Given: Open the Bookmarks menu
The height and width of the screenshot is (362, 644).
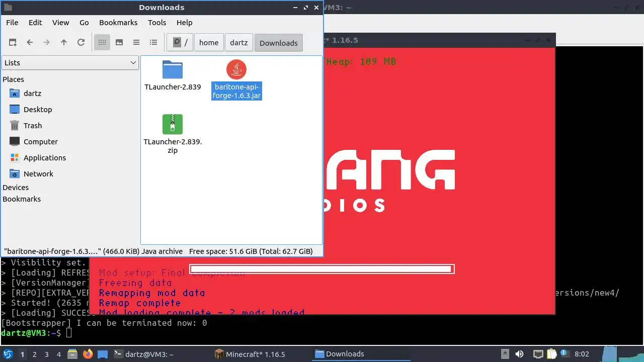Looking at the screenshot, I should click(x=118, y=23).
